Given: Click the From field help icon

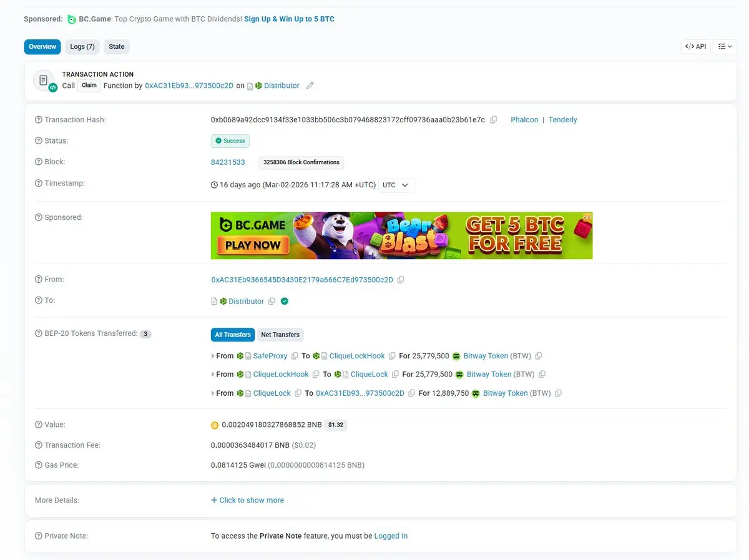Looking at the screenshot, I should tap(39, 280).
